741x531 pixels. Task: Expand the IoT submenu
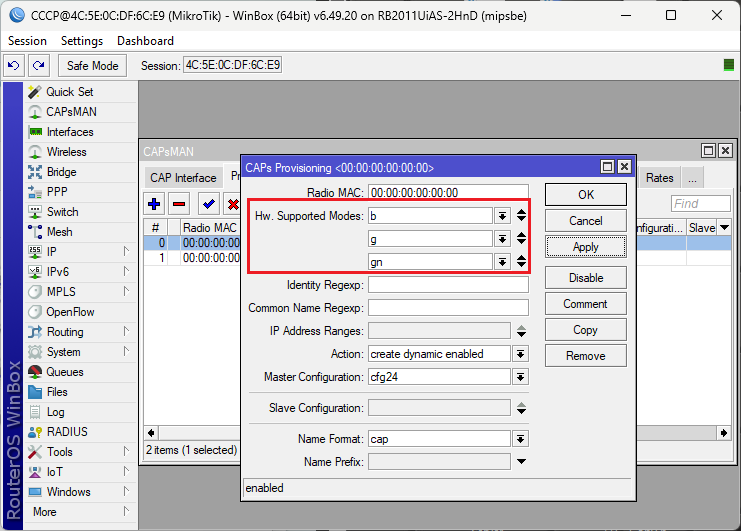[x=126, y=471]
